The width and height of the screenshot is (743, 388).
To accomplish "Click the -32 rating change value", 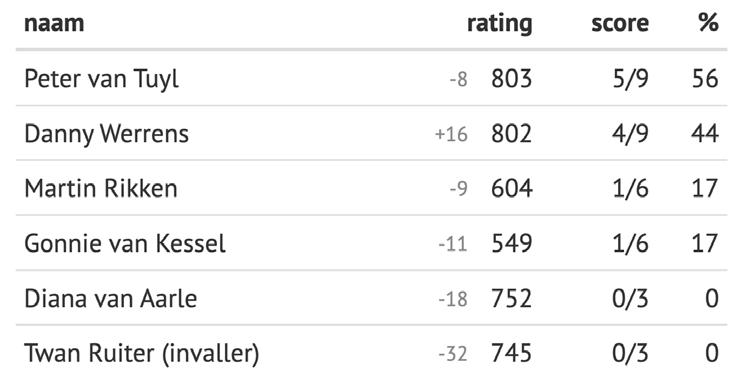I will pos(453,354).
